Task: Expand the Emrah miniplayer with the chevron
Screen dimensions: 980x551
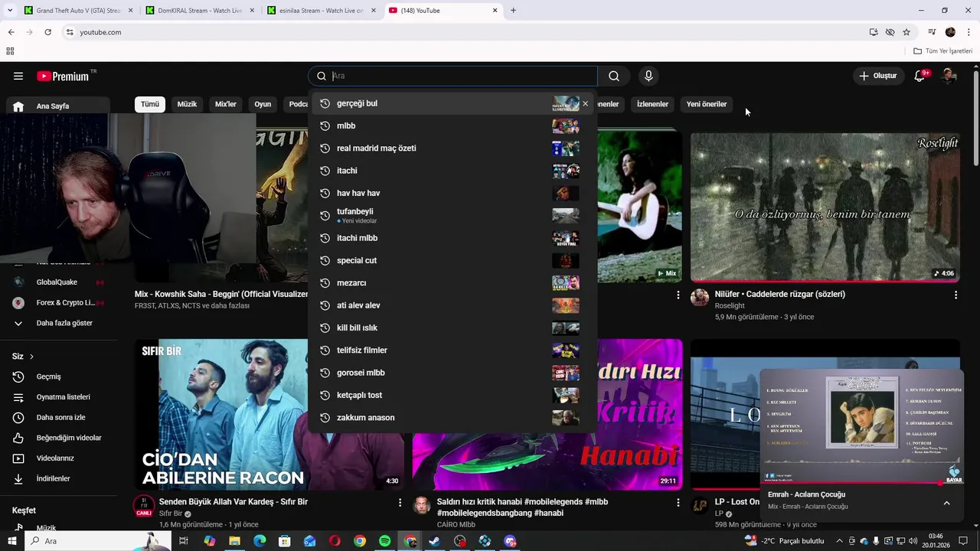Action: pyautogui.click(x=946, y=503)
